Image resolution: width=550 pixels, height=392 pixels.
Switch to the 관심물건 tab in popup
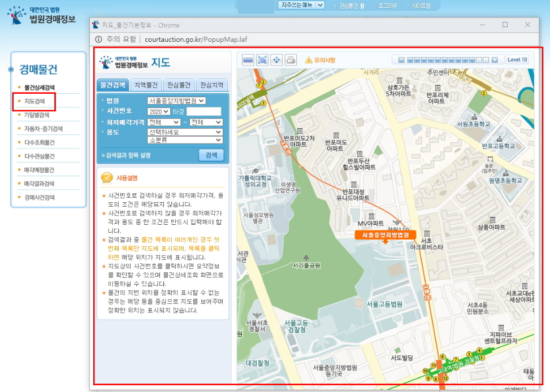tap(179, 85)
